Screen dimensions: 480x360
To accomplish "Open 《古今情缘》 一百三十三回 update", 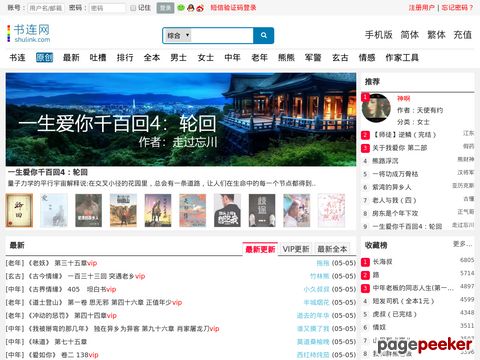I will [87, 276].
